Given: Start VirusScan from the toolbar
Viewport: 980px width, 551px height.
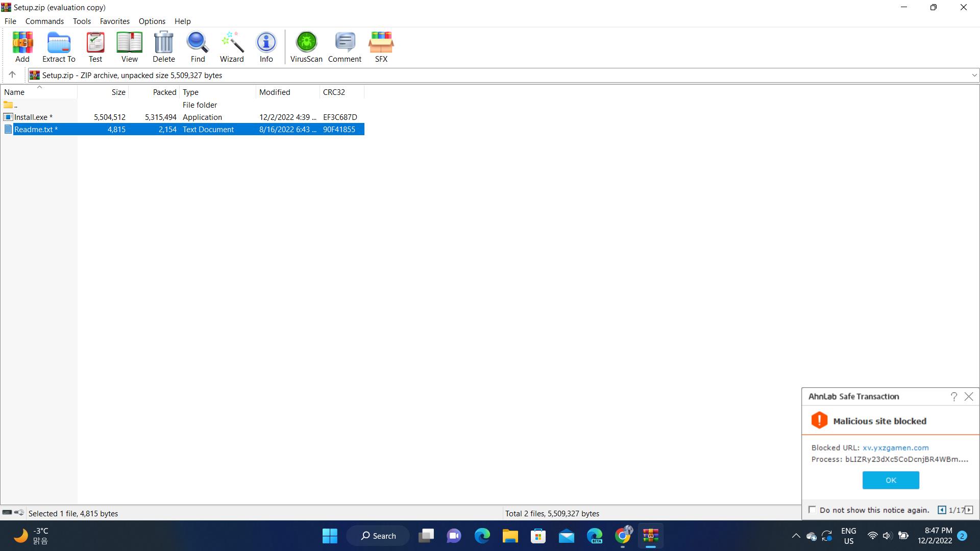Looking at the screenshot, I should coord(306,47).
